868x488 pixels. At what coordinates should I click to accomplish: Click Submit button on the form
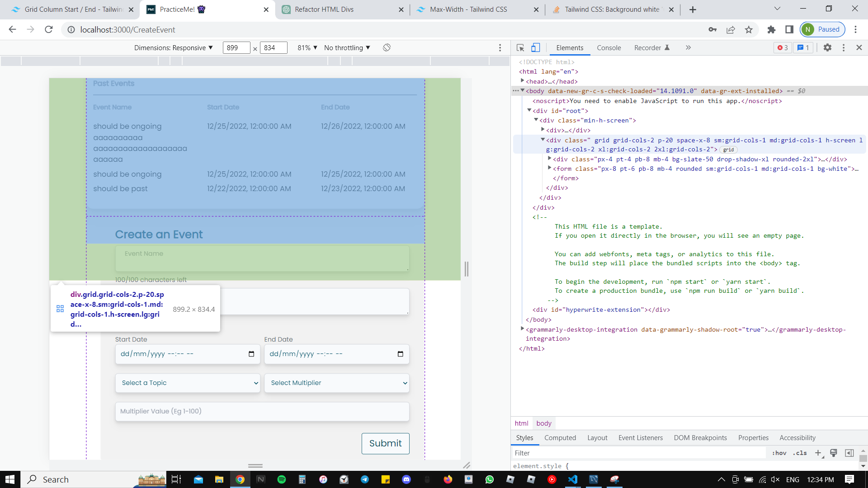point(385,443)
